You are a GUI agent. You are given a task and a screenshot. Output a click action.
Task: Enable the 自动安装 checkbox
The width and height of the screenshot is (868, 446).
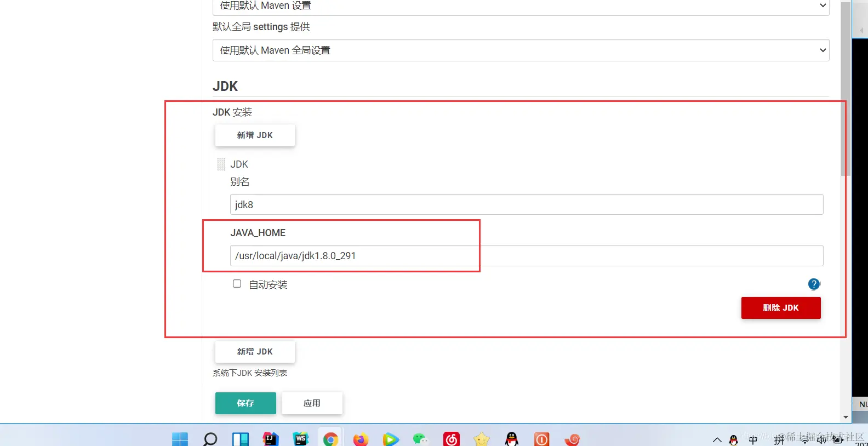pos(237,284)
